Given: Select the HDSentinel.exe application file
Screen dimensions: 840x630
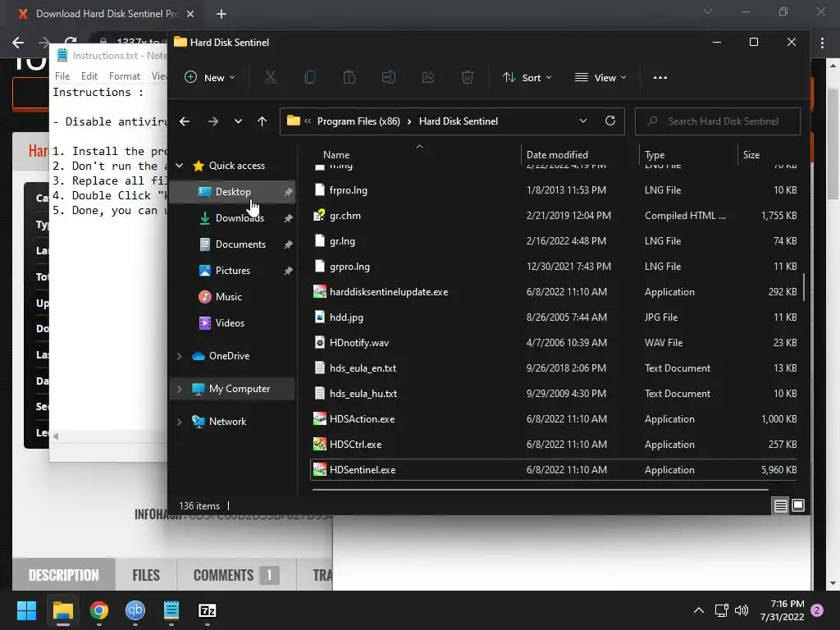Looking at the screenshot, I should point(554,470).
